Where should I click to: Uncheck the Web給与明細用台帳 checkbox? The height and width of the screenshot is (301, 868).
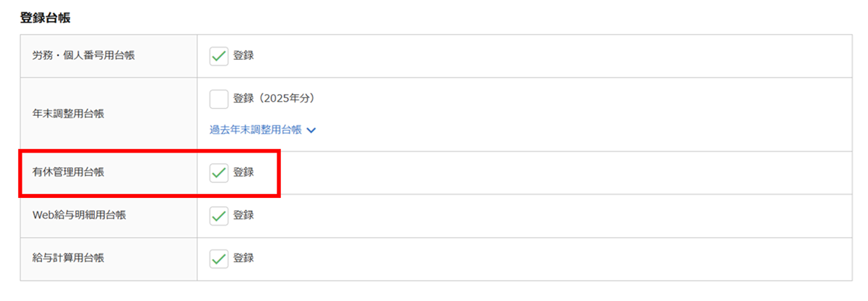(x=219, y=216)
